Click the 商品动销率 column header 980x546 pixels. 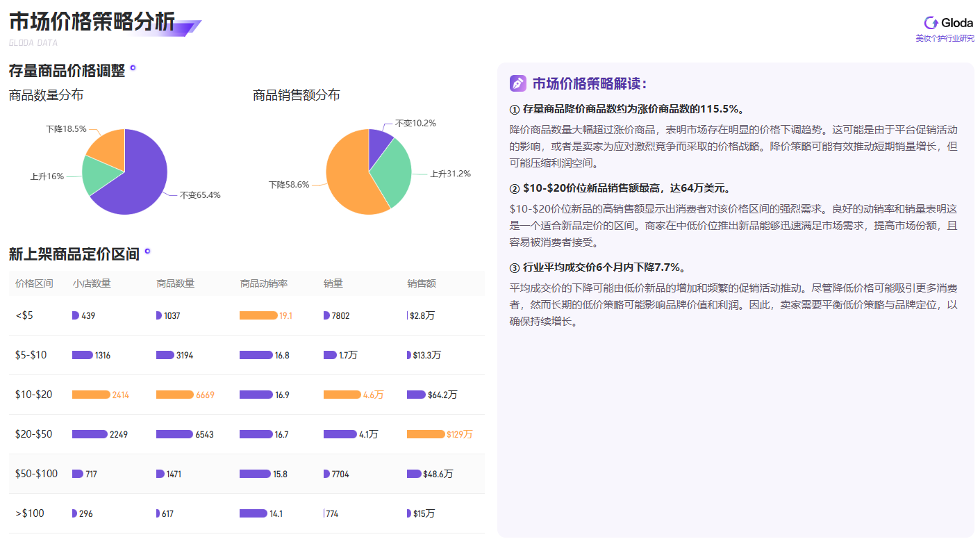tap(263, 283)
